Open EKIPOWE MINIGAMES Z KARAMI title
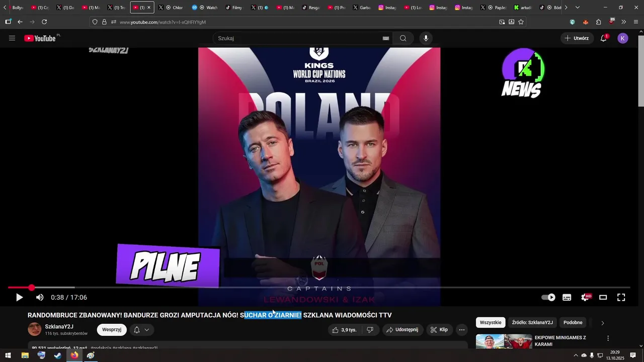 560,341
